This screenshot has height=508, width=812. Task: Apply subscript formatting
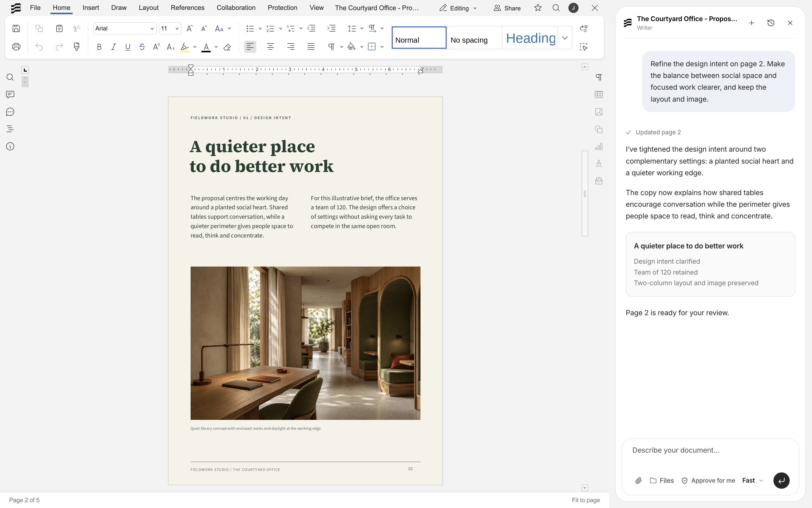pos(171,47)
